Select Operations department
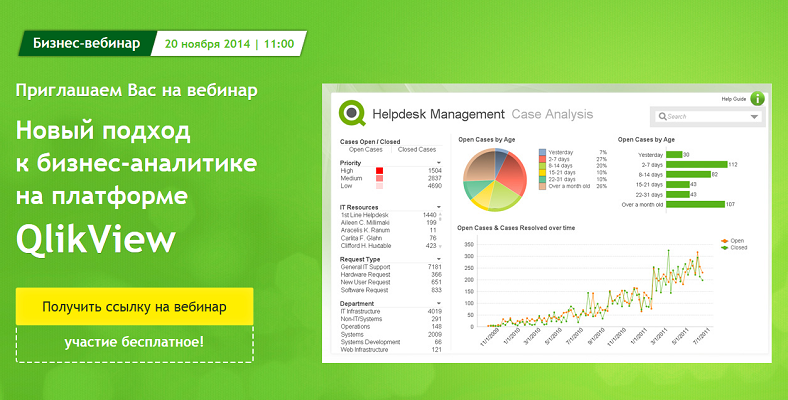This screenshot has height=400, width=788. (391, 327)
